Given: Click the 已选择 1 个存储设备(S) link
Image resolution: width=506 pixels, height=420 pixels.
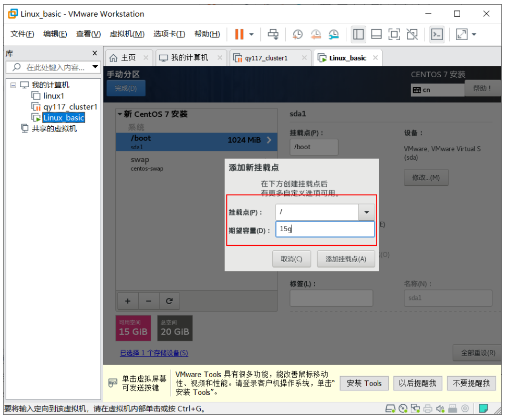Looking at the screenshot, I should point(154,353).
